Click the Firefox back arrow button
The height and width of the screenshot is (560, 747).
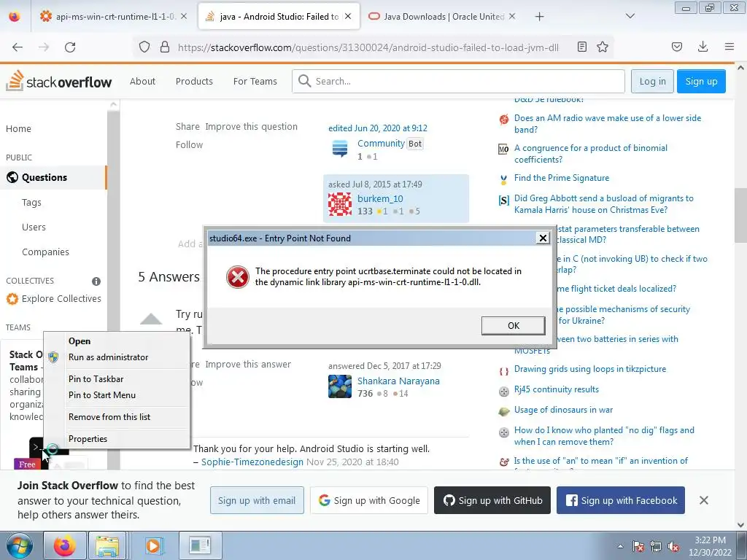point(18,47)
